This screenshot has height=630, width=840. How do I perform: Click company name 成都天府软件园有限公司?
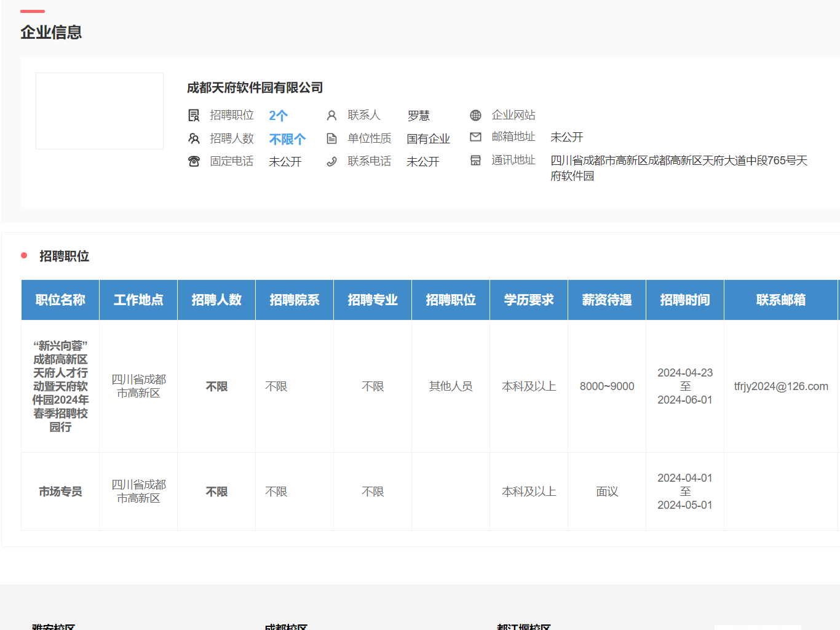pos(255,88)
